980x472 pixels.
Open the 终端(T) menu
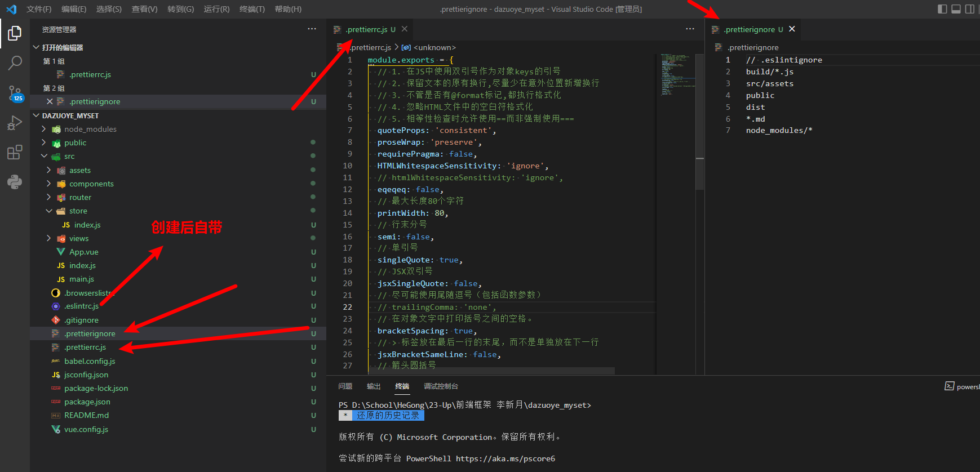click(x=252, y=9)
